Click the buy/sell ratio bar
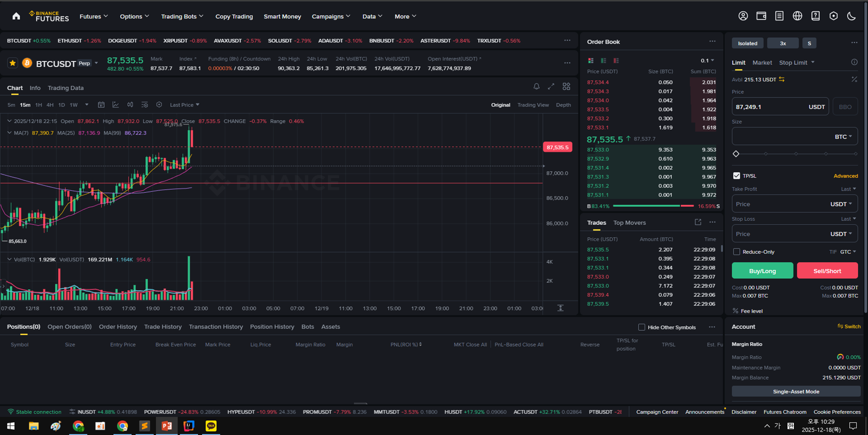 (x=653, y=206)
